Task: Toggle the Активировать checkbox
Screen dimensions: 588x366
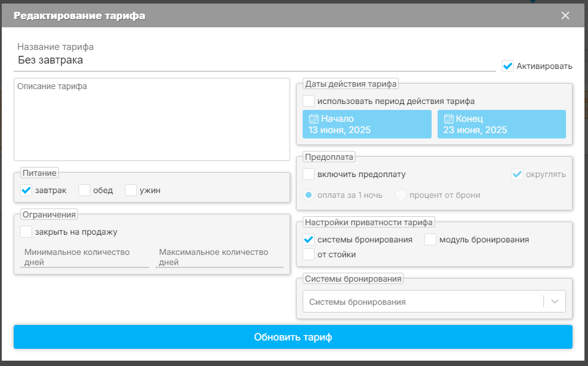Action: (508, 66)
